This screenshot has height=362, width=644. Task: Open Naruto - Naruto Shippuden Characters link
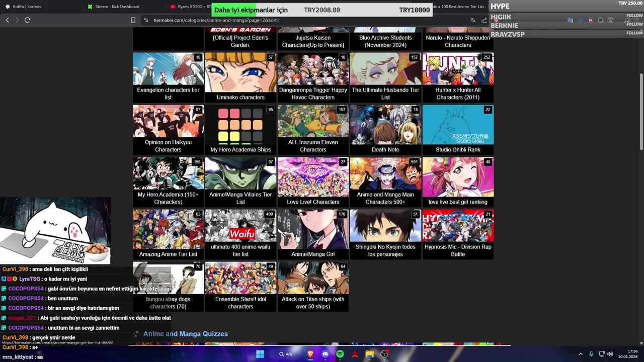[458, 41]
